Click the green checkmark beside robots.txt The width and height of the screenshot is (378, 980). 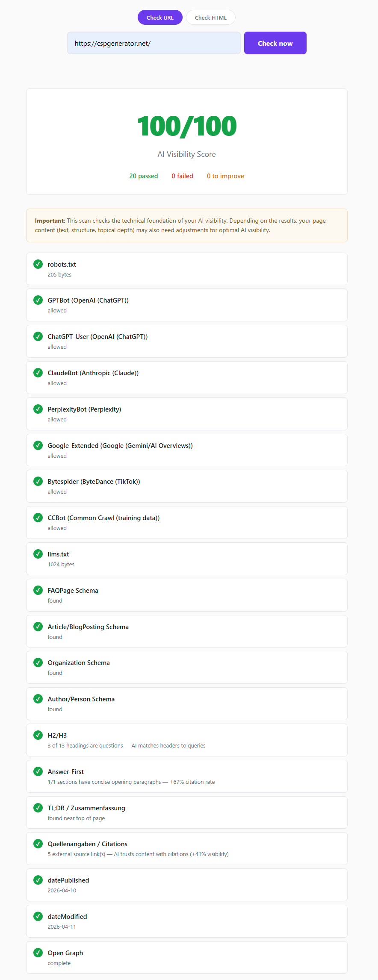(x=38, y=264)
